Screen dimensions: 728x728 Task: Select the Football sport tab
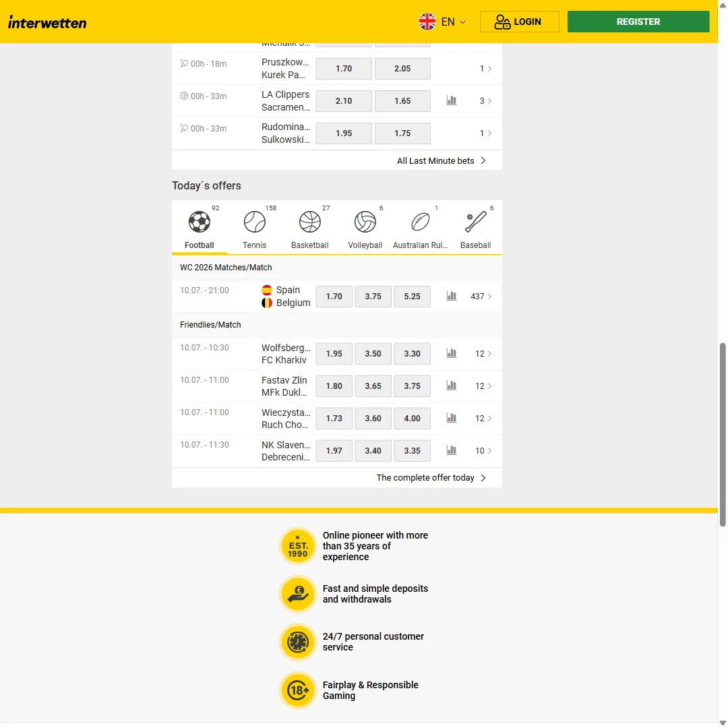199,228
